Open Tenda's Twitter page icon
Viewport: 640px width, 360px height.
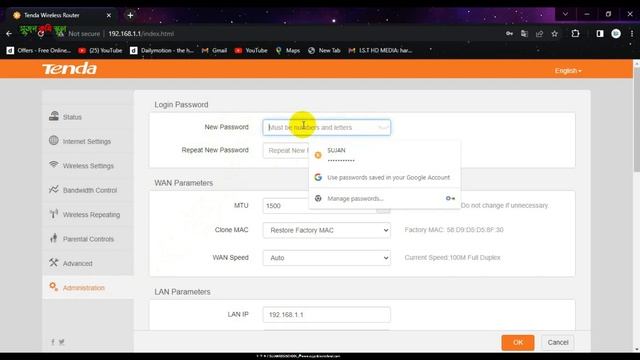coord(61,342)
